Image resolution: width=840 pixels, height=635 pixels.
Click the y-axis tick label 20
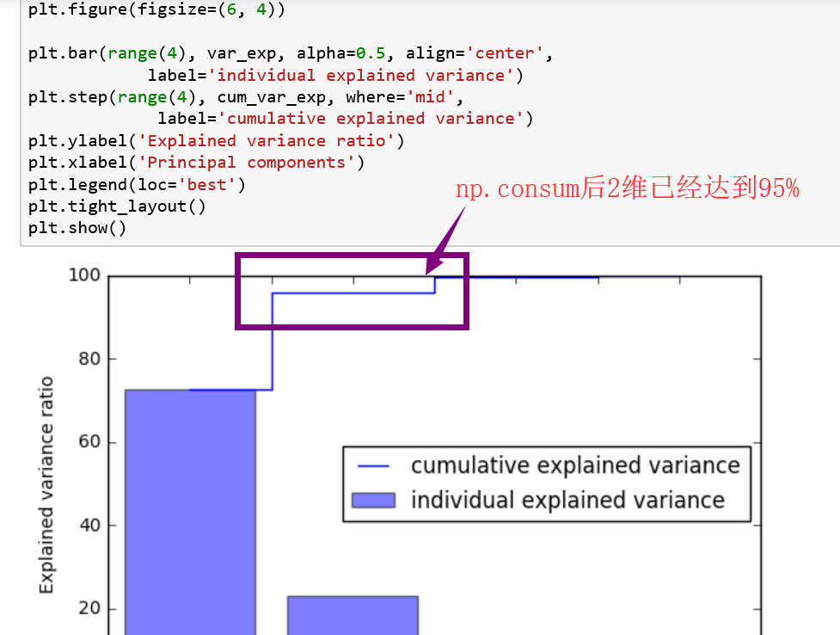click(x=89, y=608)
